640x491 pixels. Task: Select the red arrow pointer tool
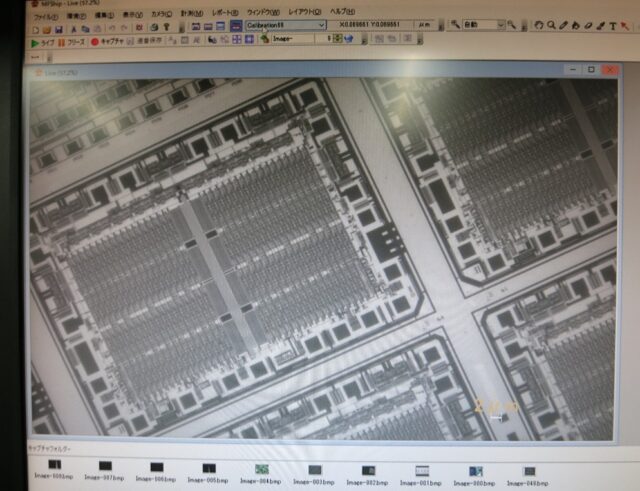[624, 27]
